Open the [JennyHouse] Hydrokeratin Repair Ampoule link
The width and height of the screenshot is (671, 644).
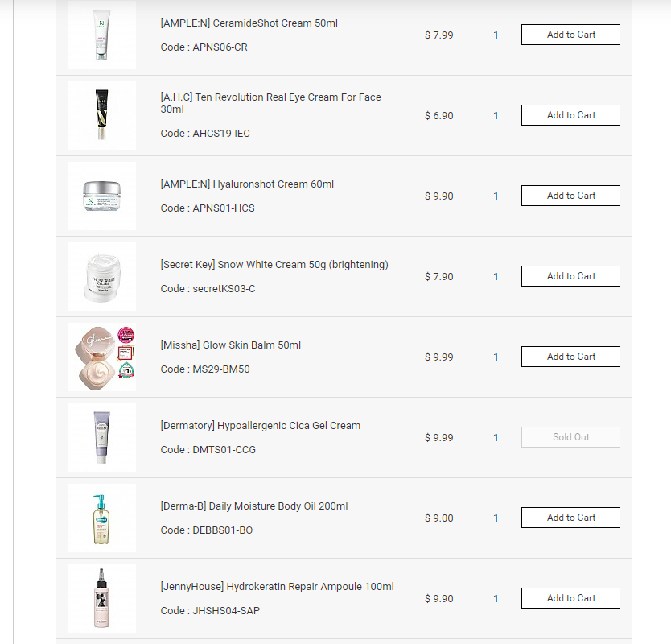point(277,587)
